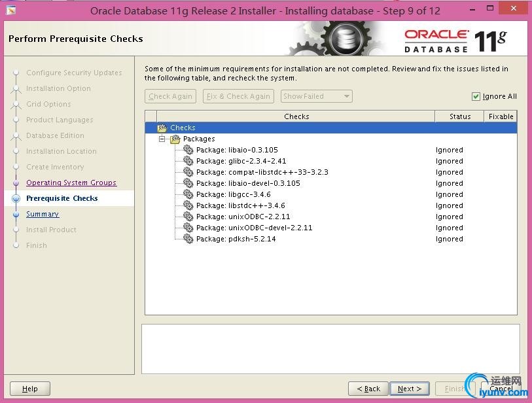Image resolution: width=532 pixels, height=403 pixels.
Task: Click the gear icon beside libaio-devel-0.3.105
Action: pos(188,183)
